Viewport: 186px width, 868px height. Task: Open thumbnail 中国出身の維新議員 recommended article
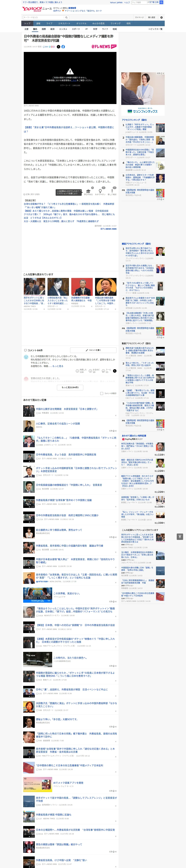pos(106,286)
